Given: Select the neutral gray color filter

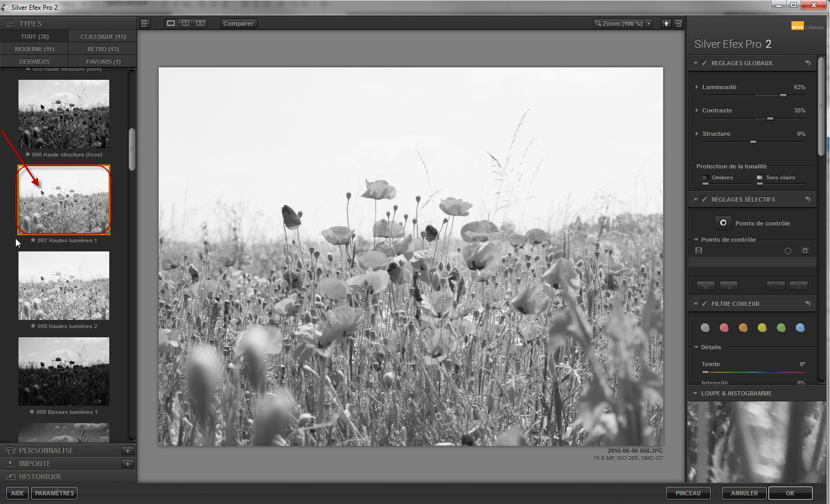Looking at the screenshot, I should coord(705,327).
